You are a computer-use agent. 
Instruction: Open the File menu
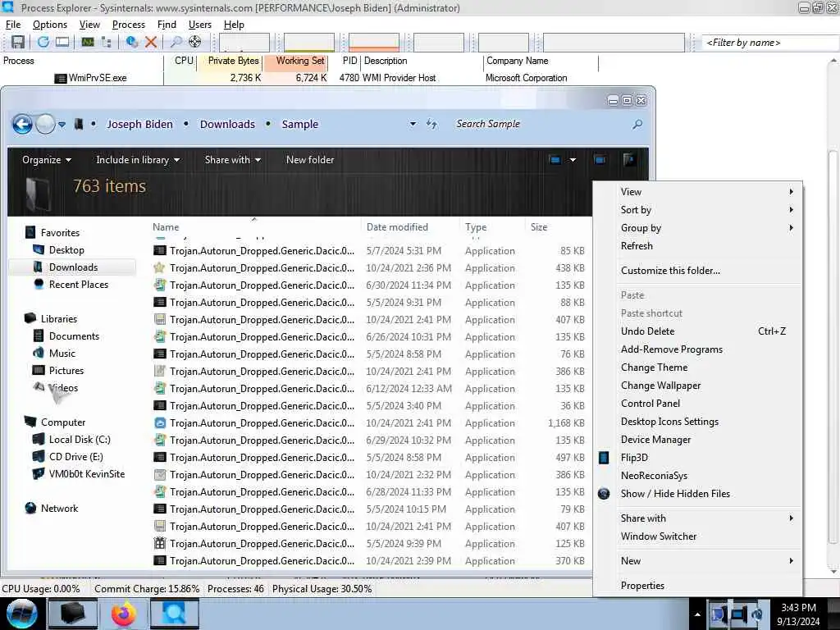pyautogui.click(x=13, y=25)
